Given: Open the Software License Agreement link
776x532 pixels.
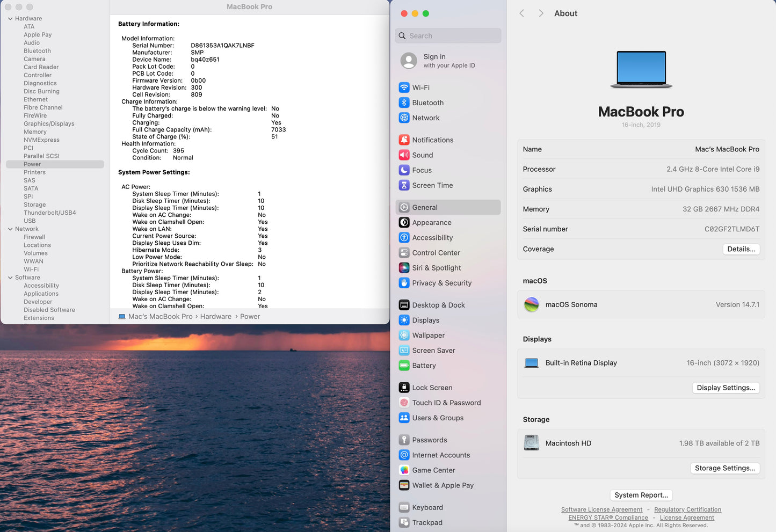Looking at the screenshot, I should tap(601, 509).
